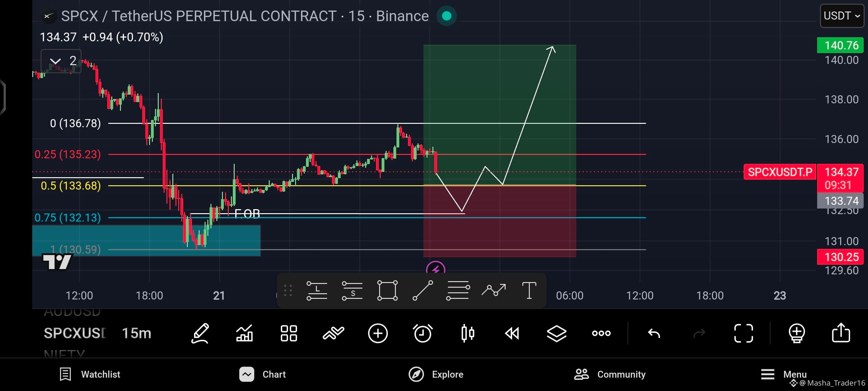The image size is (868, 391).
Task: Change the 15m timeframe selector
Action: [x=136, y=333]
